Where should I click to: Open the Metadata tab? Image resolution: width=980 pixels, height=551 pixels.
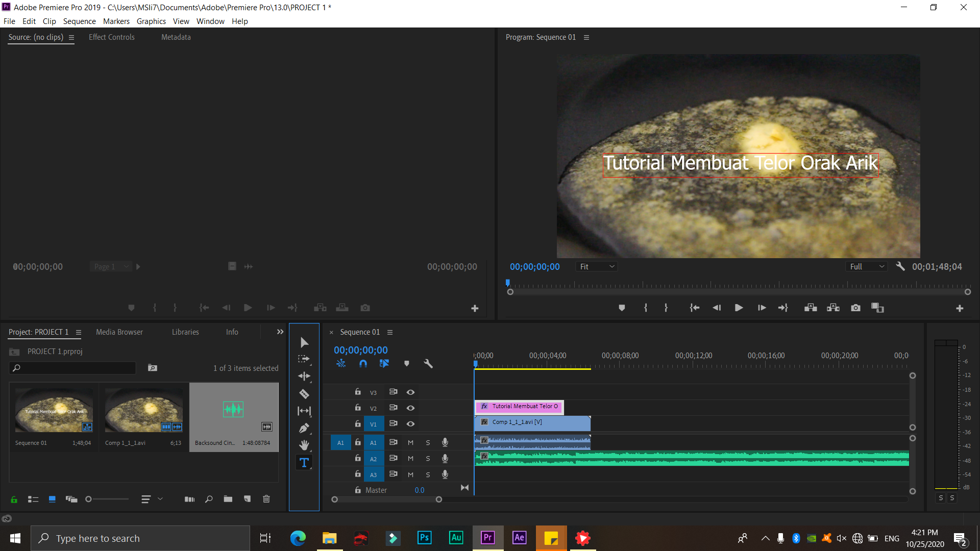(x=176, y=37)
